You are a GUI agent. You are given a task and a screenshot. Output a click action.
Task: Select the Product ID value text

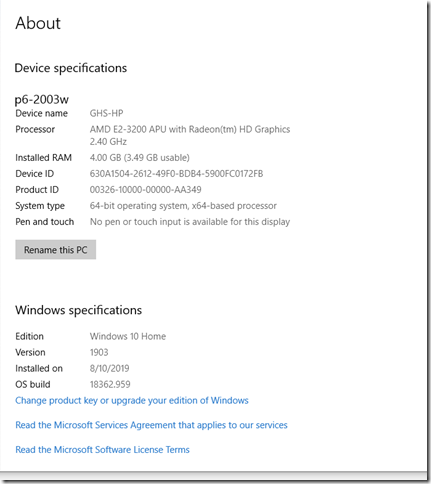[x=145, y=190]
